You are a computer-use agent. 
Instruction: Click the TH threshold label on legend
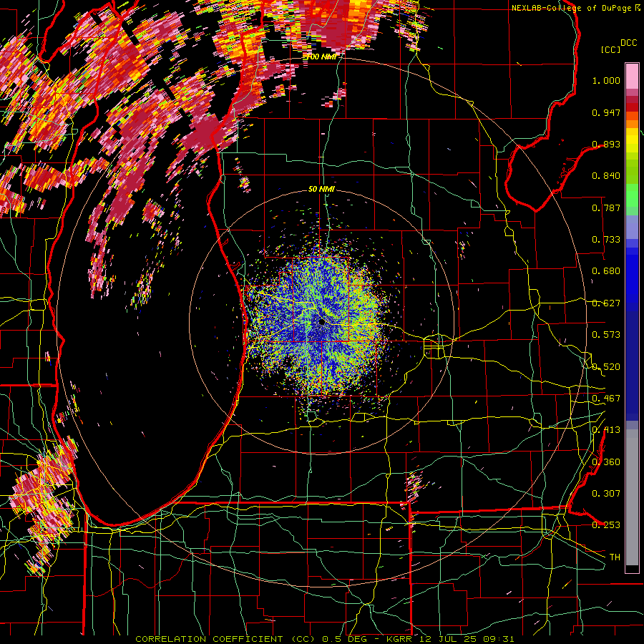(x=615, y=557)
